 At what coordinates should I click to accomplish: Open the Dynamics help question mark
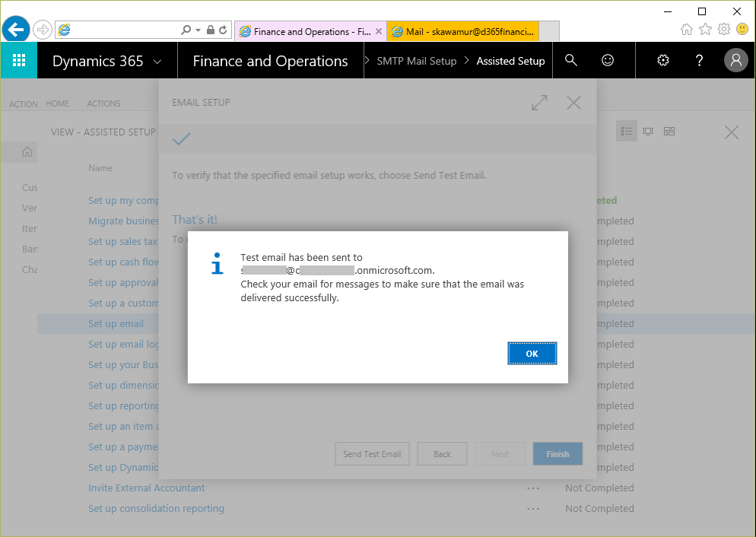coord(699,60)
